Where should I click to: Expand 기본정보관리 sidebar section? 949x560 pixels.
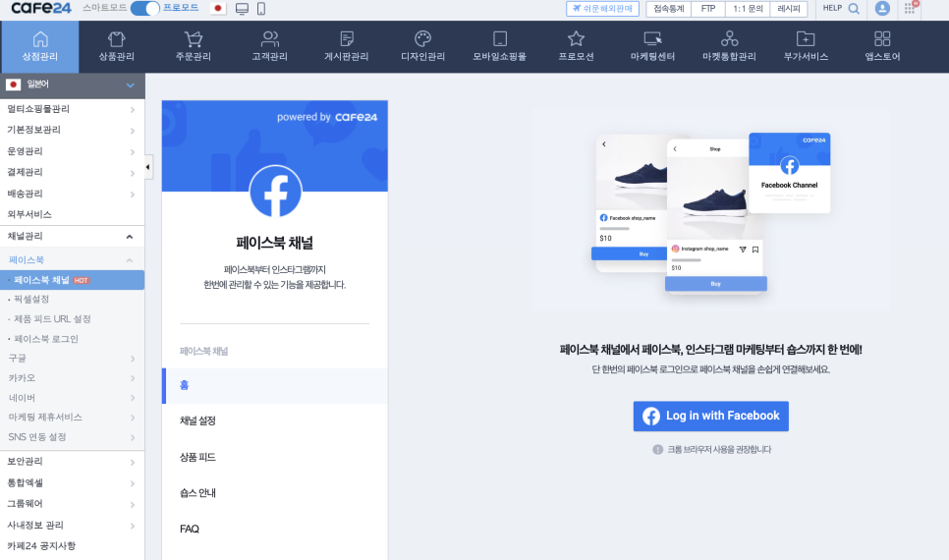[x=73, y=130]
